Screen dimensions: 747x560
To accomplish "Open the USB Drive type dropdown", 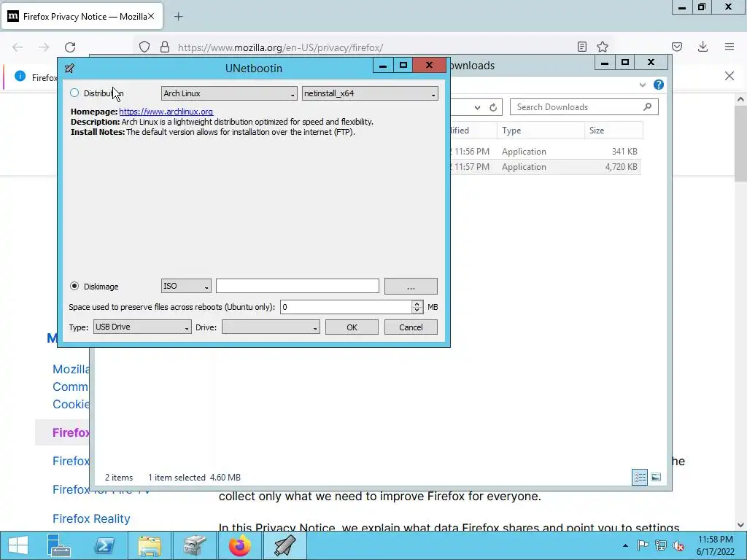I will coord(142,327).
